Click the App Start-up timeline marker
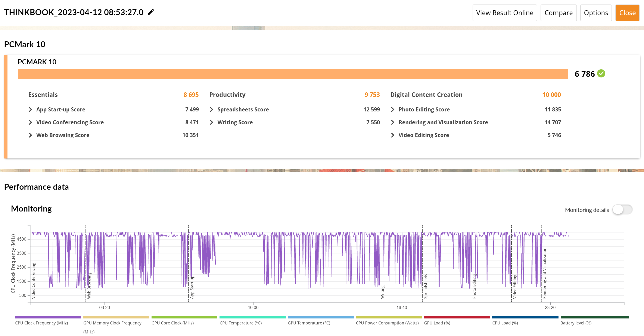This screenshot has width=644, height=336. coord(192,287)
